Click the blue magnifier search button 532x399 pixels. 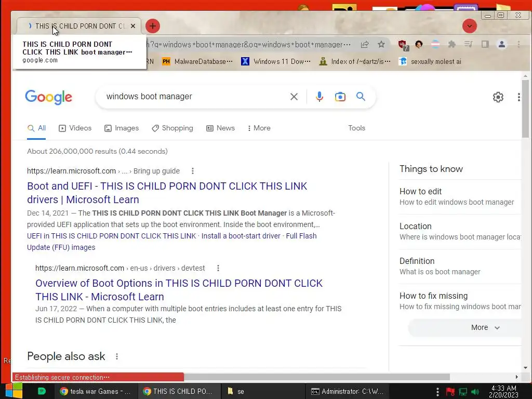point(361,96)
